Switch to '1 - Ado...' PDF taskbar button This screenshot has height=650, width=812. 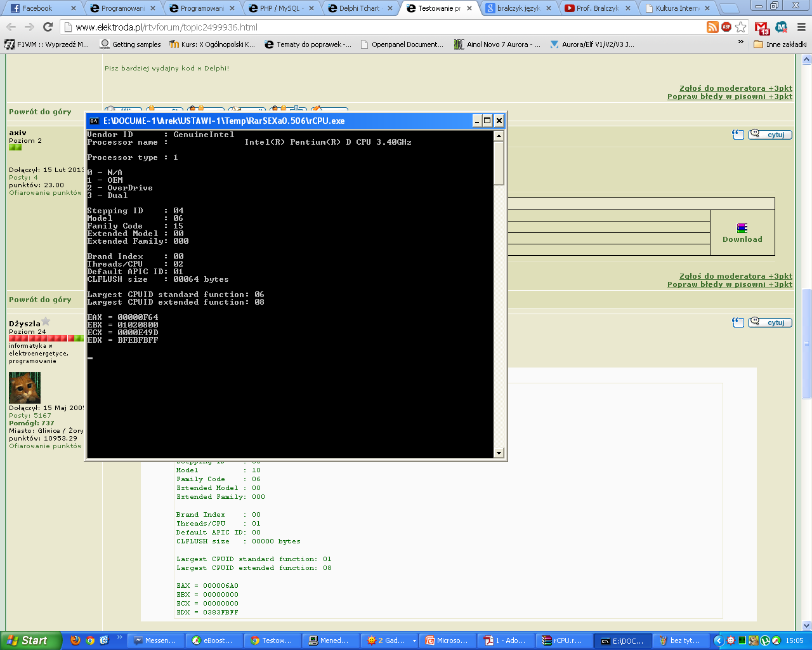point(506,640)
